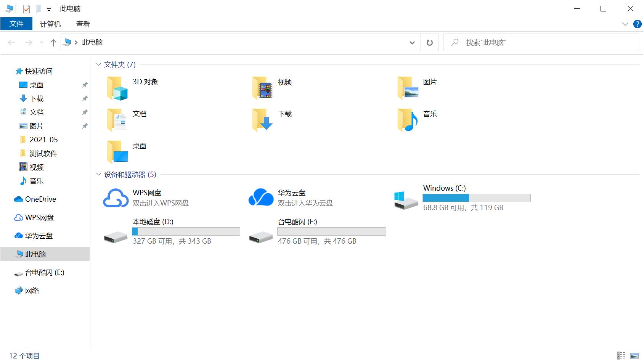Open the 音乐 folder icon in main pane
The image size is (644, 363).
(408, 120)
